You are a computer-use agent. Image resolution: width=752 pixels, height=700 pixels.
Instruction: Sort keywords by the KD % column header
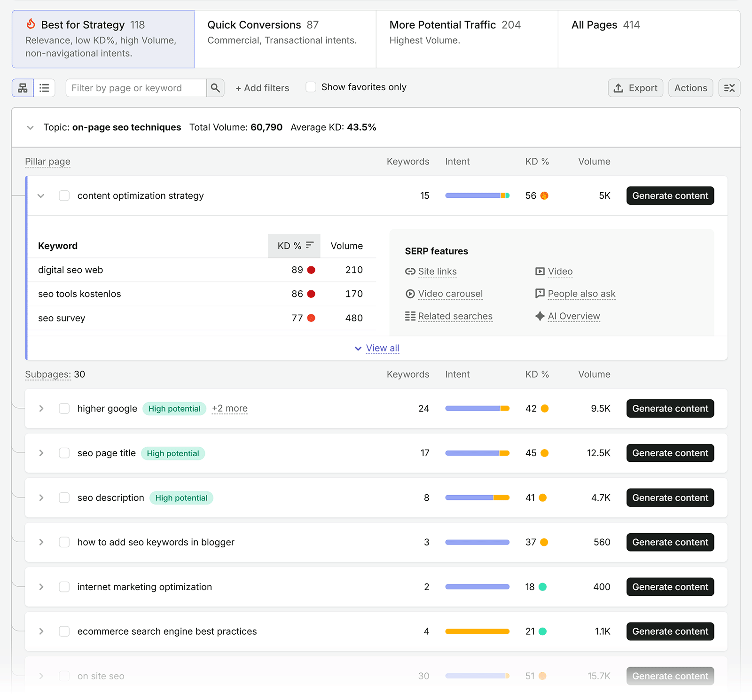[x=294, y=246]
